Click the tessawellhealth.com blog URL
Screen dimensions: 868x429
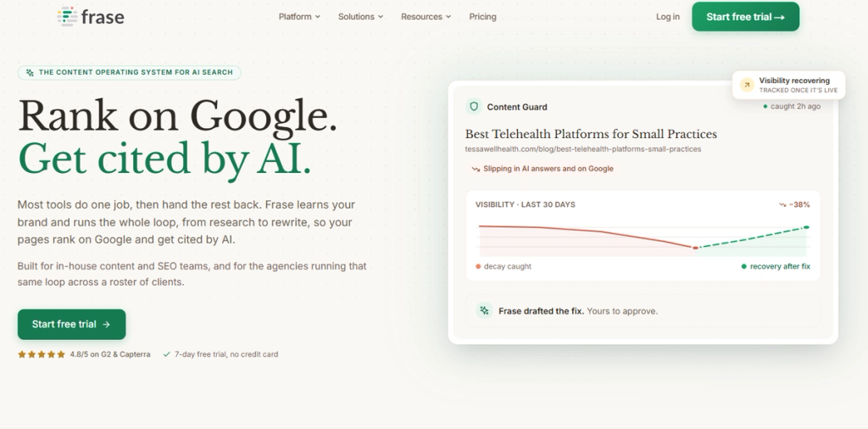pyautogui.click(x=583, y=149)
